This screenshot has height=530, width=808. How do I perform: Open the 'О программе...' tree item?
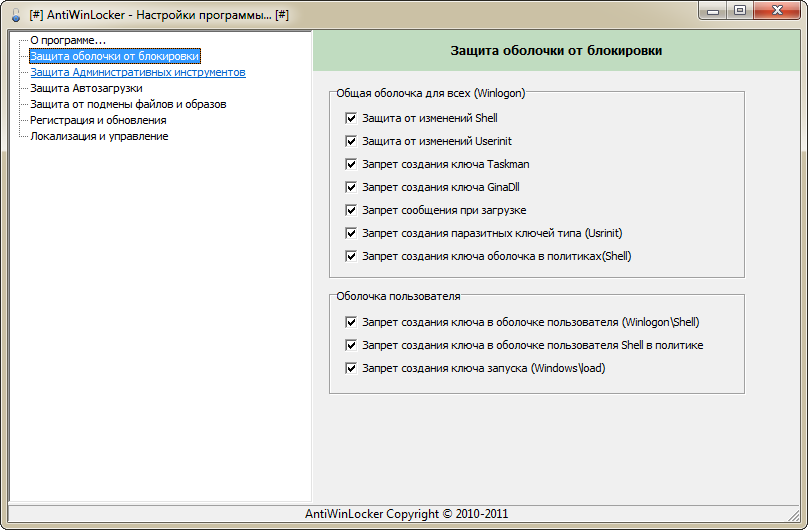68,40
